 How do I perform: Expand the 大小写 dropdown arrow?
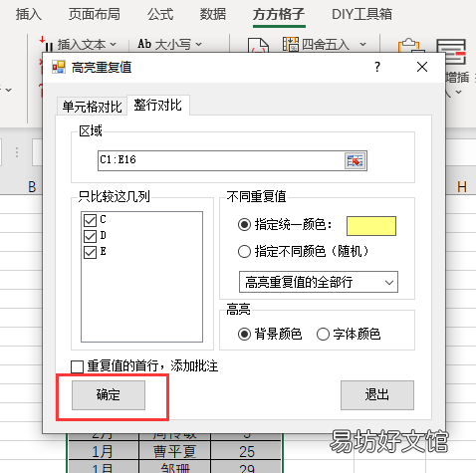coord(198,44)
